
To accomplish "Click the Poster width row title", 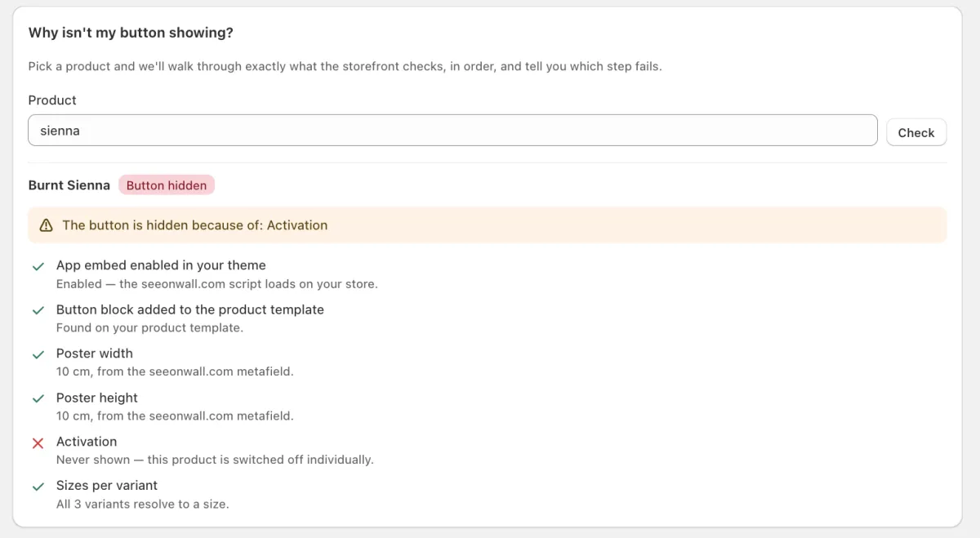I will pos(95,353).
